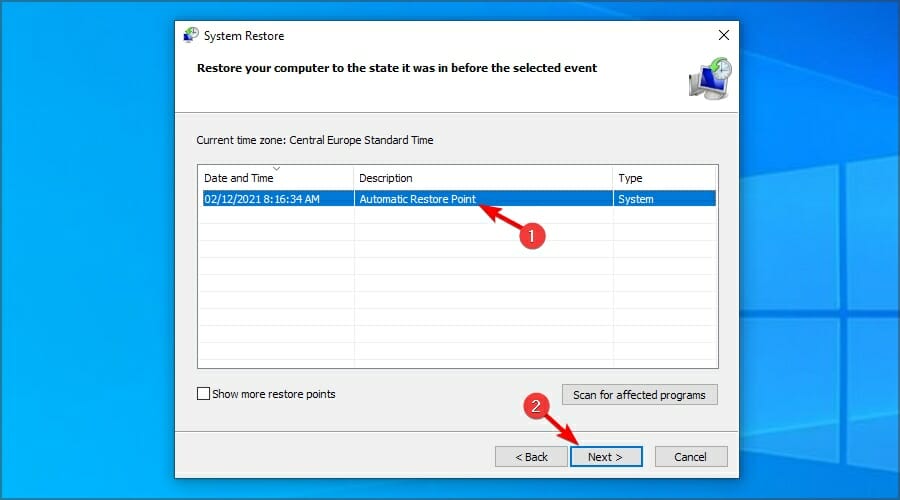Sort by Type column header
The width and height of the screenshot is (900, 500).
click(x=664, y=178)
